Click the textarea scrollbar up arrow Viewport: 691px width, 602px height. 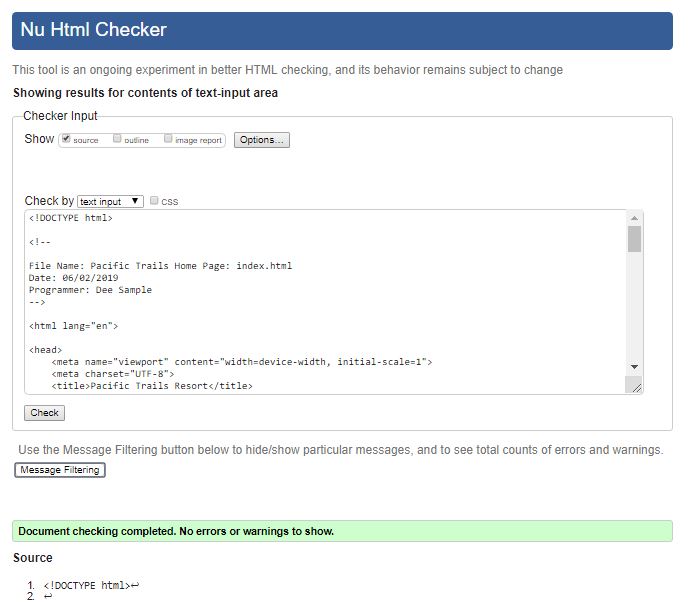click(634, 218)
